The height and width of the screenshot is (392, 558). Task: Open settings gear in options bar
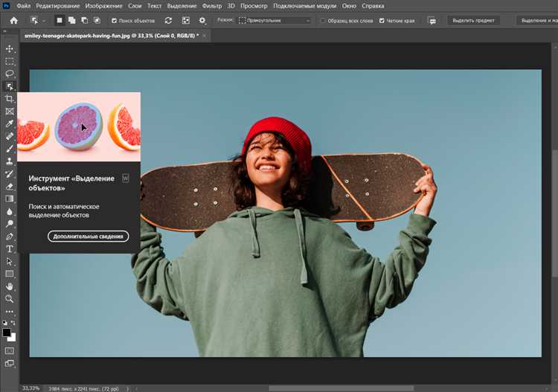(x=202, y=21)
